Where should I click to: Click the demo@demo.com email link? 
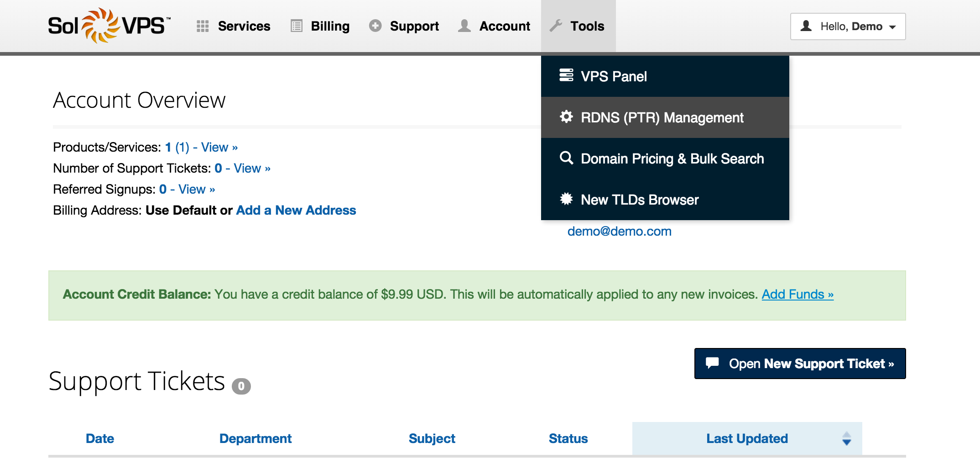[x=619, y=232]
